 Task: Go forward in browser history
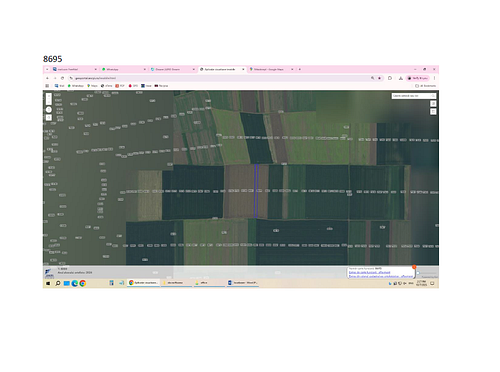coord(55,78)
